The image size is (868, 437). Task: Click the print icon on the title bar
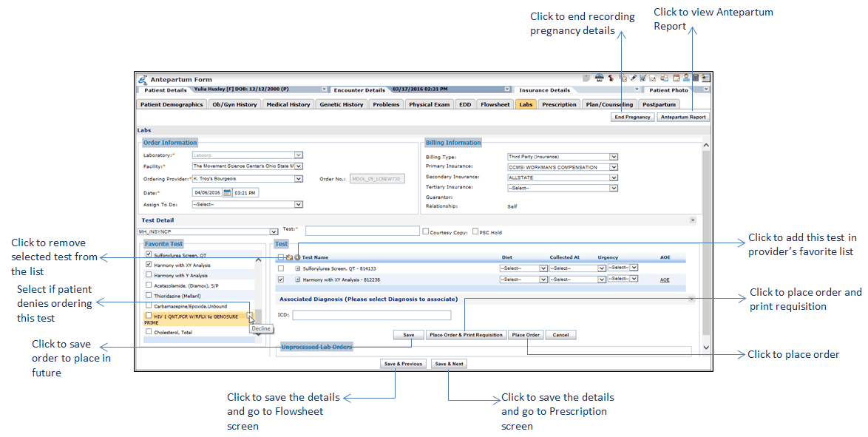(x=600, y=78)
